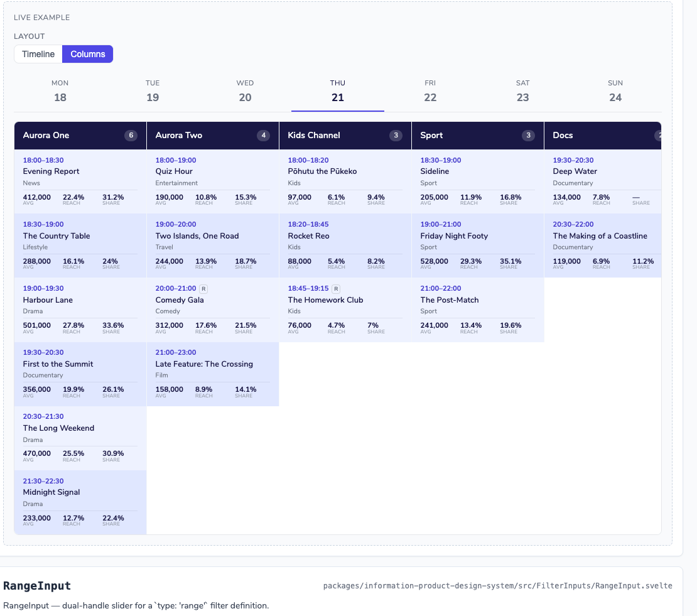This screenshot has height=616, width=697.
Task: Open Wednesday 20 in day picker
Action: pyautogui.click(x=245, y=92)
